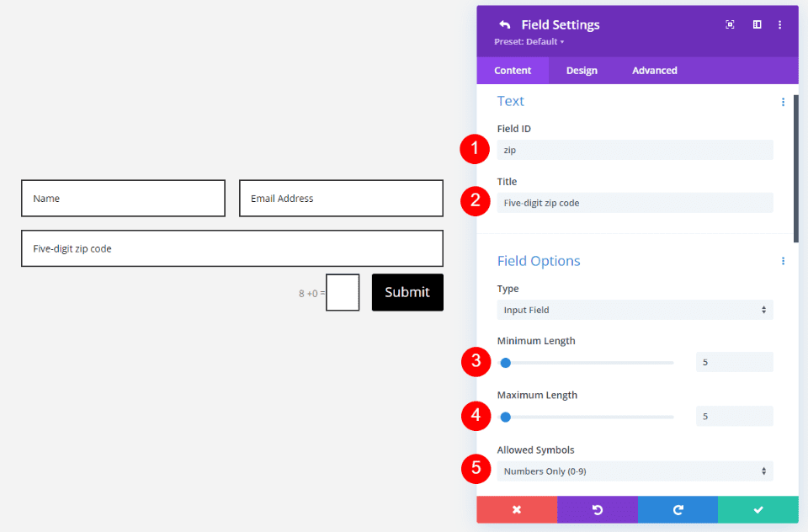Open the Field Options section menu

[783, 261]
